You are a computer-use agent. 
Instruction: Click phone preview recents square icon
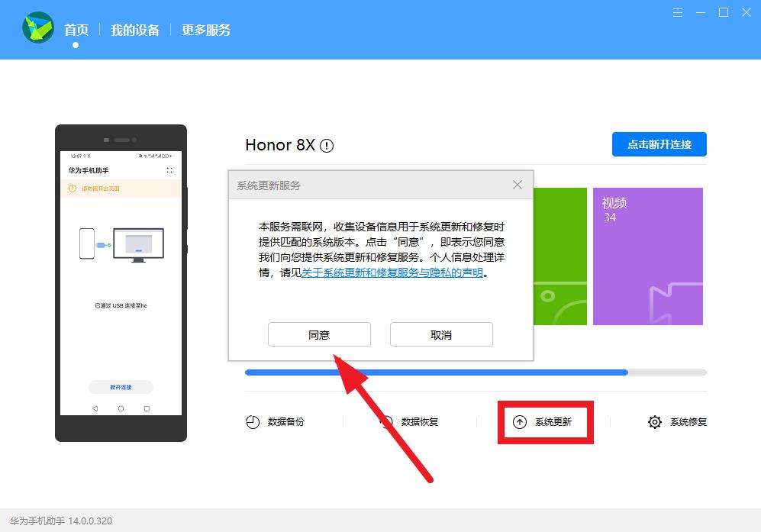coord(147,408)
